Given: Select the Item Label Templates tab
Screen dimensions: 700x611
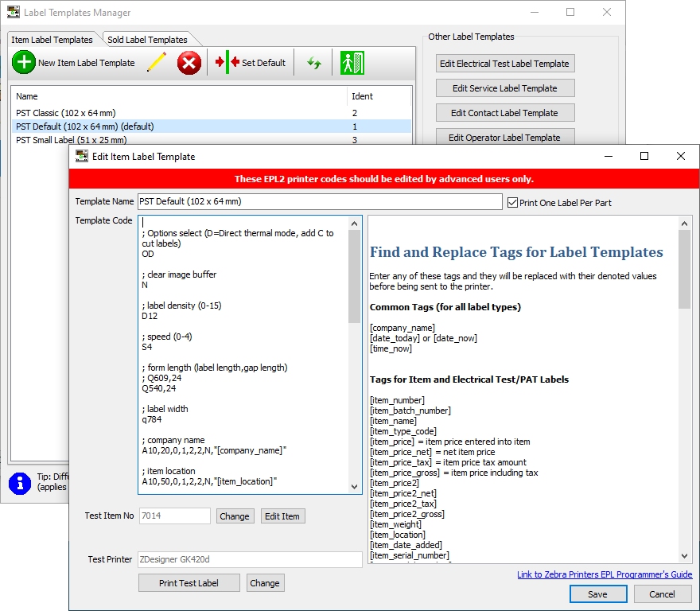Looking at the screenshot, I should 52,40.
